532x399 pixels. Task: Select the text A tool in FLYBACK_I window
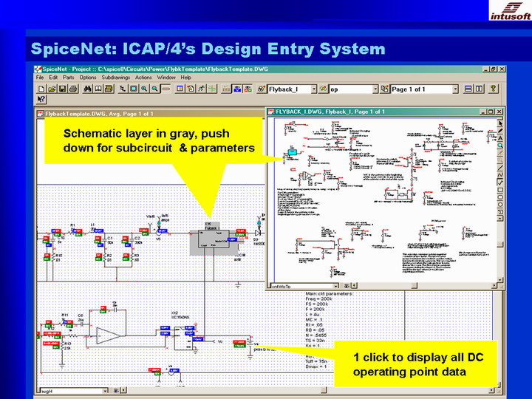pyautogui.click(x=500, y=138)
